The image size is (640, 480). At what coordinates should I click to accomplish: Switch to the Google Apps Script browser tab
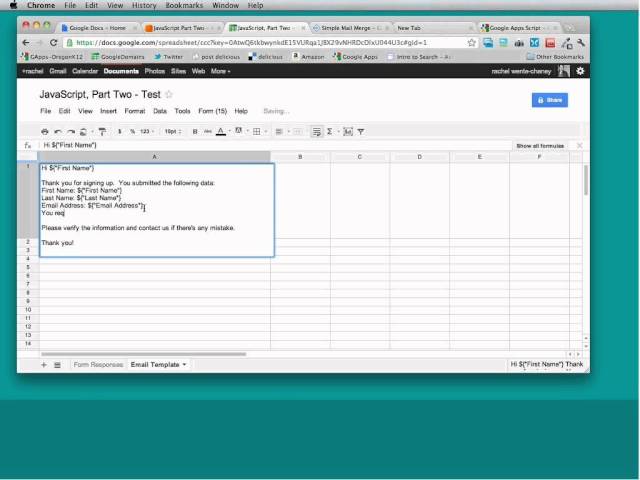pos(518,28)
